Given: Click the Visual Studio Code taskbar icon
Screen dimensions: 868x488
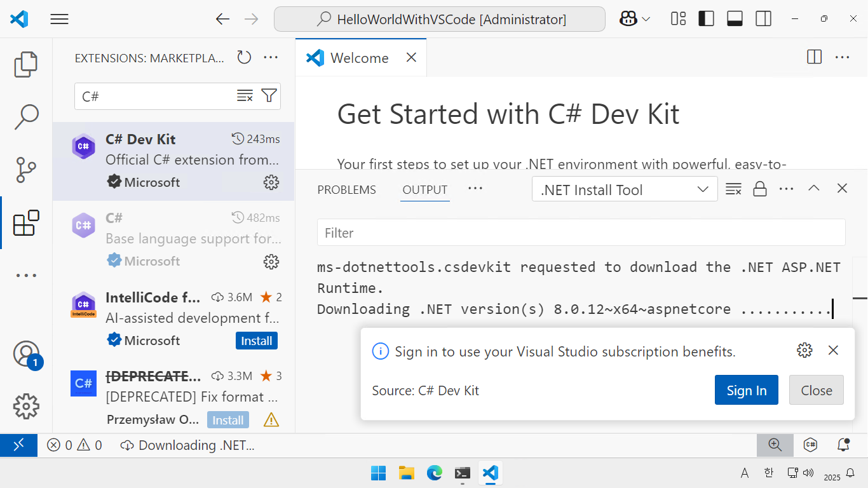Looking at the screenshot, I should [490, 473].
